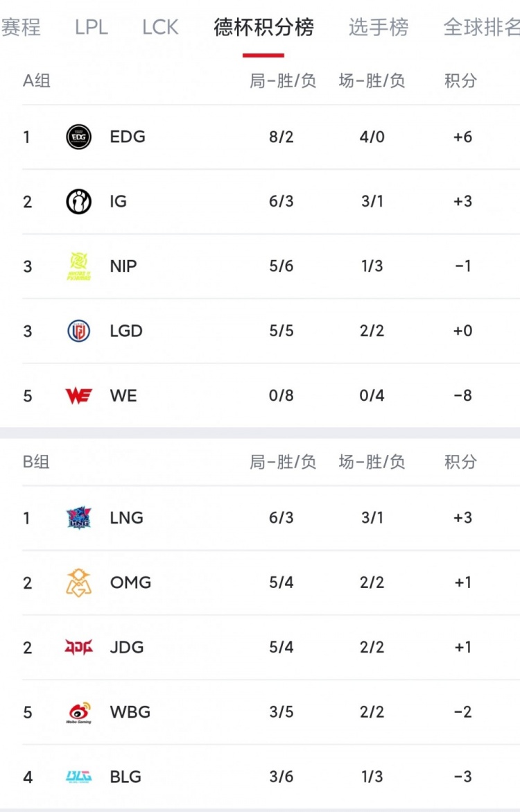Image resolution: width=520 pixels, height=812 pixels.
Task: Open the 选手榜 tab
Action: (x=379, y=28)
